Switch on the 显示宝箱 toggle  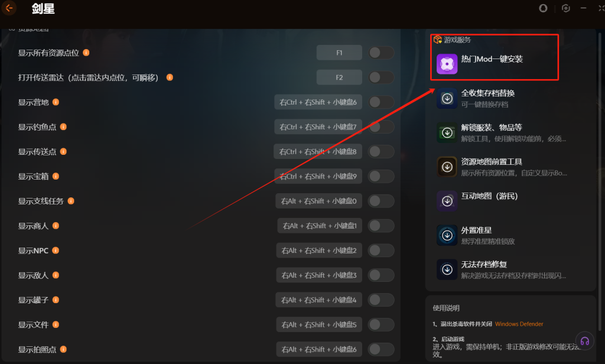tap(381, 177)
